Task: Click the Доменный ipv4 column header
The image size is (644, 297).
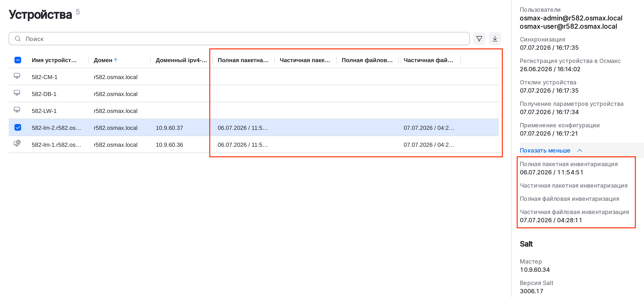Action: click(x=181, y=60)
